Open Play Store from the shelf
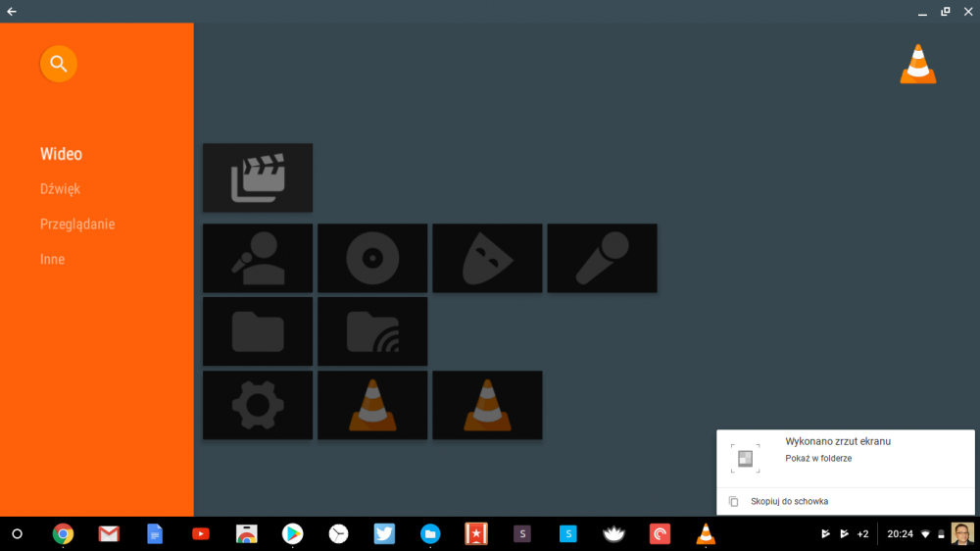Image resolution: width=980 pixels, height=551 pixels. [292, 534]
